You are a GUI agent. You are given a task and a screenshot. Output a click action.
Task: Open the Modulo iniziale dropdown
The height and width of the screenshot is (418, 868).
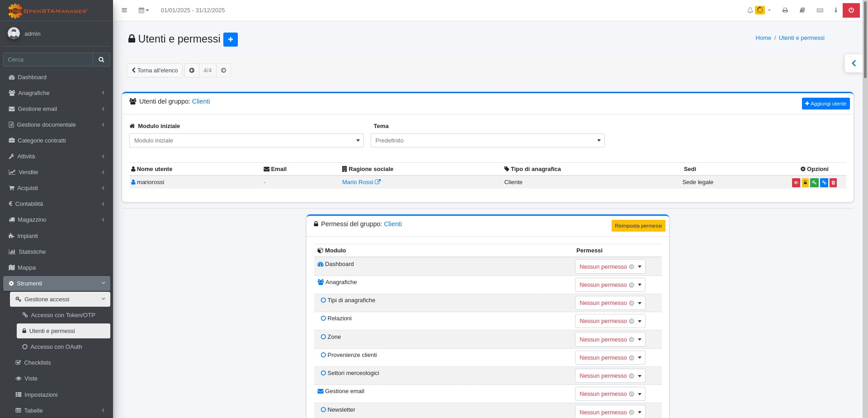[x=246, y=141]
